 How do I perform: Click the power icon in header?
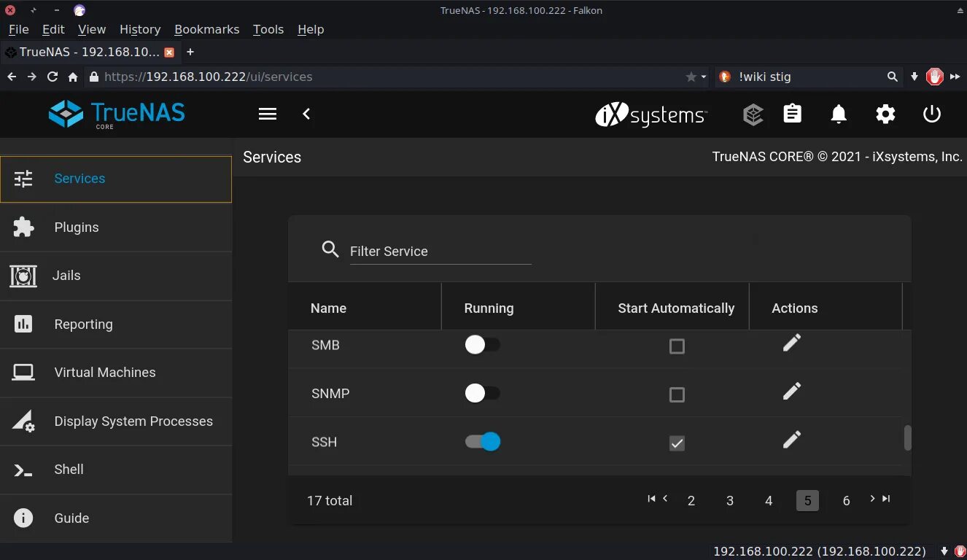932,114
